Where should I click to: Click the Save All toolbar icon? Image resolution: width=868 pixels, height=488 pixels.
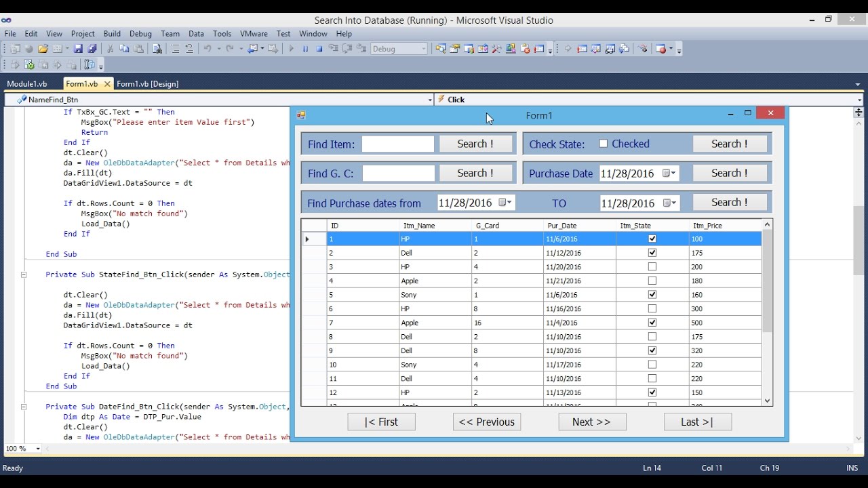pos(92,49)
